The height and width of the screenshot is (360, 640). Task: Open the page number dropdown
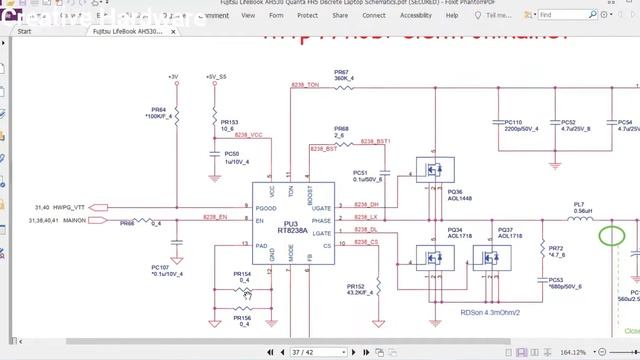coord(344,352)
